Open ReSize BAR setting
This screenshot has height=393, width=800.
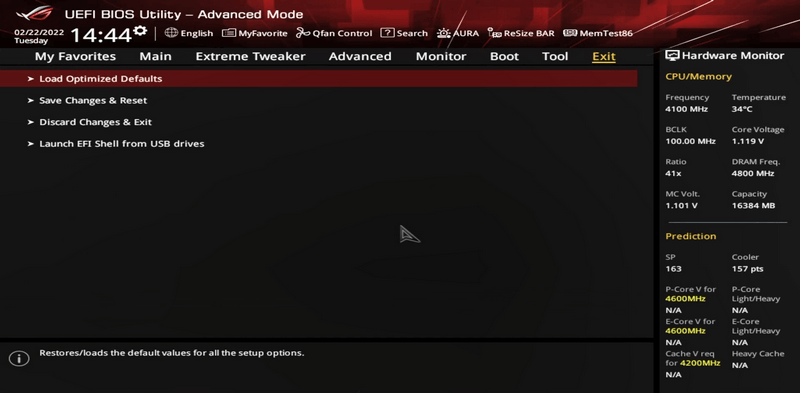(529, 33)
